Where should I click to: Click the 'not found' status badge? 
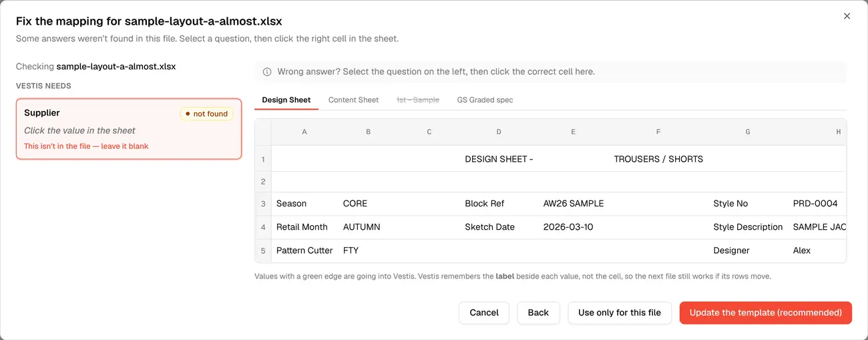(x=206, y=114)
